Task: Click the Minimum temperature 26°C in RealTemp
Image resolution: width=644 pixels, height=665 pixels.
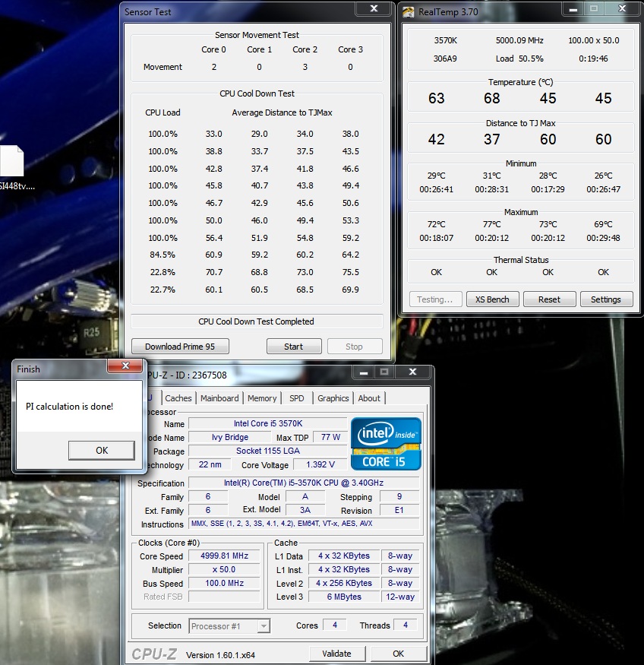Action: [603, 175]
